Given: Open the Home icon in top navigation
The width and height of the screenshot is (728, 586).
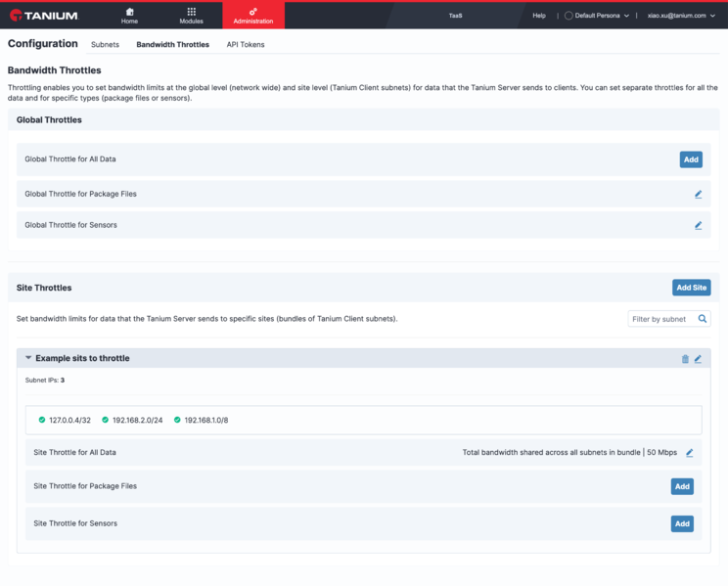Looking at the screenshot, I should tap(129, 12).
